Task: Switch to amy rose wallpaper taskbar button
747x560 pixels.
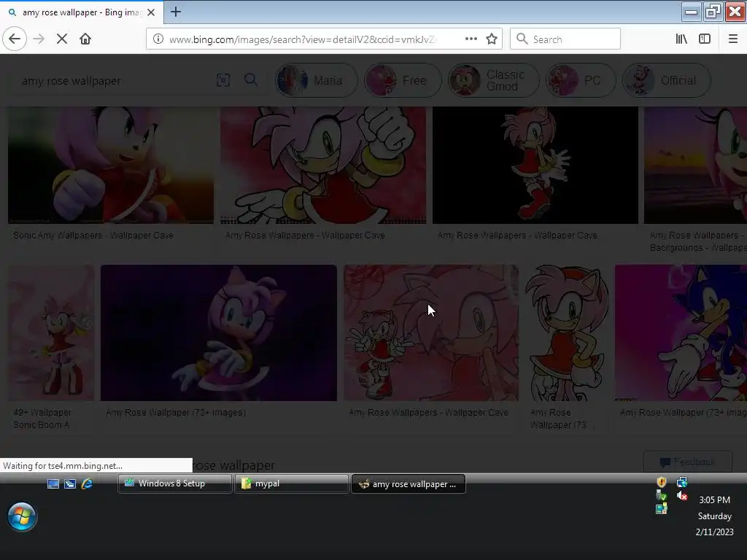Action: pos(409,484)
